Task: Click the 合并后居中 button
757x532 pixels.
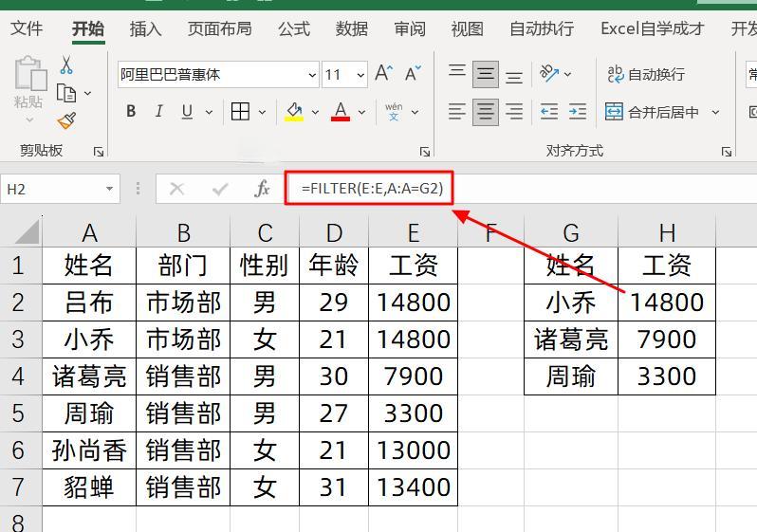Action: tap(653, 112)
